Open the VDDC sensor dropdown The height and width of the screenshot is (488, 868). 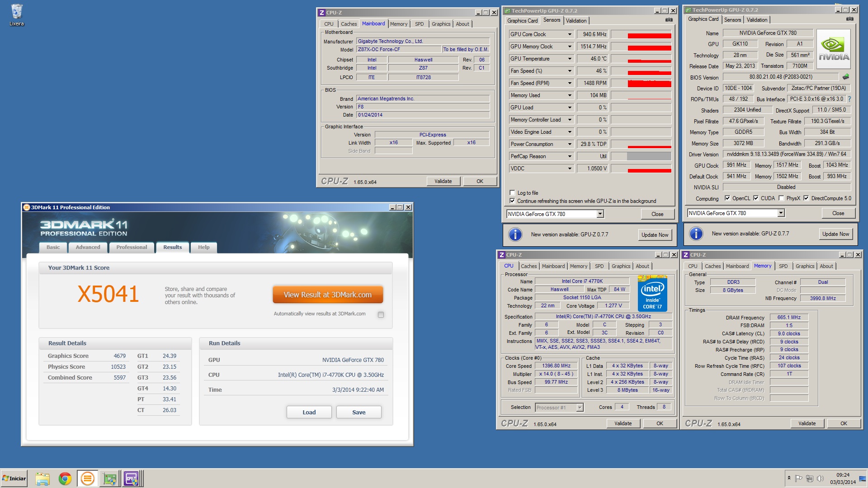coord(570,169)
